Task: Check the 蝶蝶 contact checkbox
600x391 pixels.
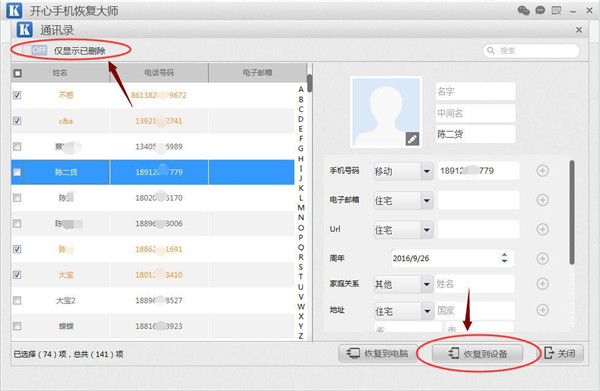Action: click(x=17, y=326)
